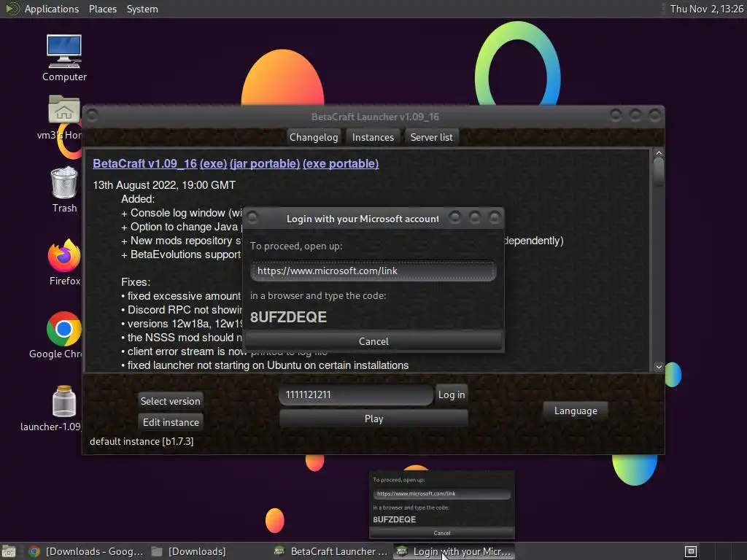The width and height of the screenshot is (747, 560).
Task: Click the clock showing Thu Nov 2, 13:26
Action: tap(706, 9)
